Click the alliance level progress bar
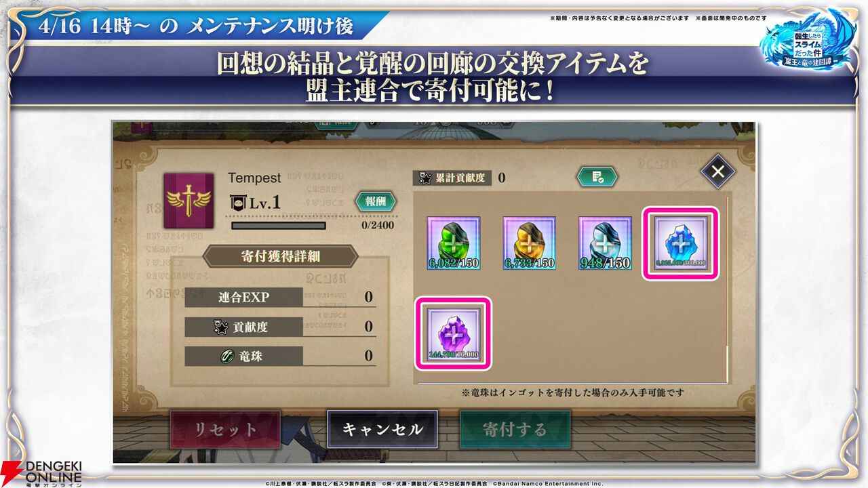The height and width of the screenshot is (488, 868). coord(279,226)
